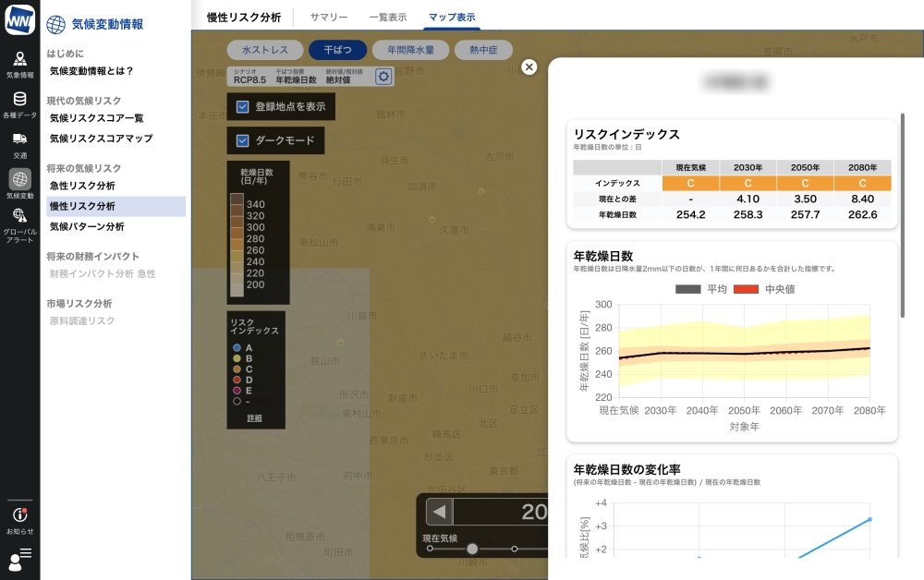The height and width of the screenshot is (580, 924).
Task: Open the 気象情報 section from the sidebar
Action: 19,63
